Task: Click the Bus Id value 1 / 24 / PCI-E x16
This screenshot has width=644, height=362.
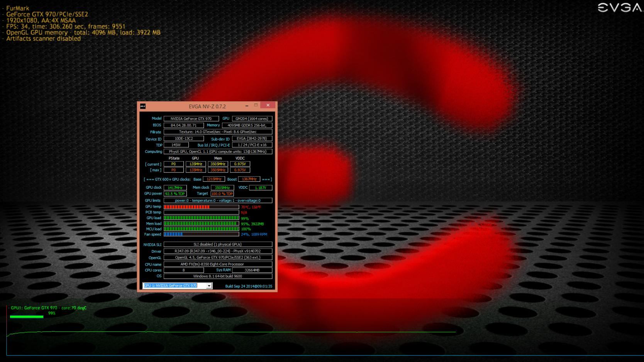Action: tap(252, 145)
